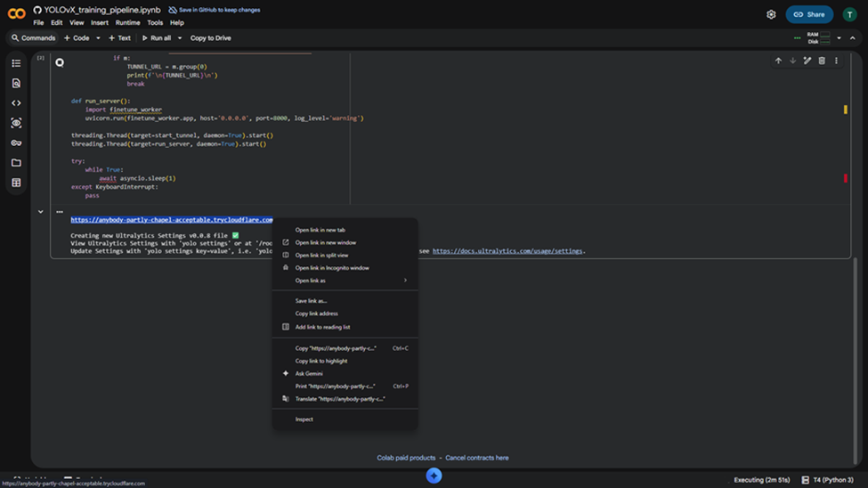Choose Print selected URL entry
The height and width of the screenshot is (488, 868).
click(x=345, y=386)
